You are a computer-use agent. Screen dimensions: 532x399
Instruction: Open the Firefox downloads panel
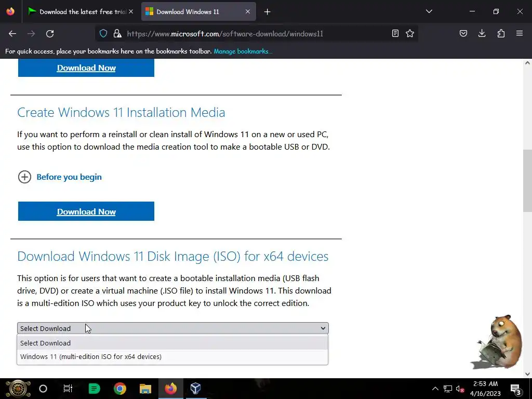pos(482,33)
